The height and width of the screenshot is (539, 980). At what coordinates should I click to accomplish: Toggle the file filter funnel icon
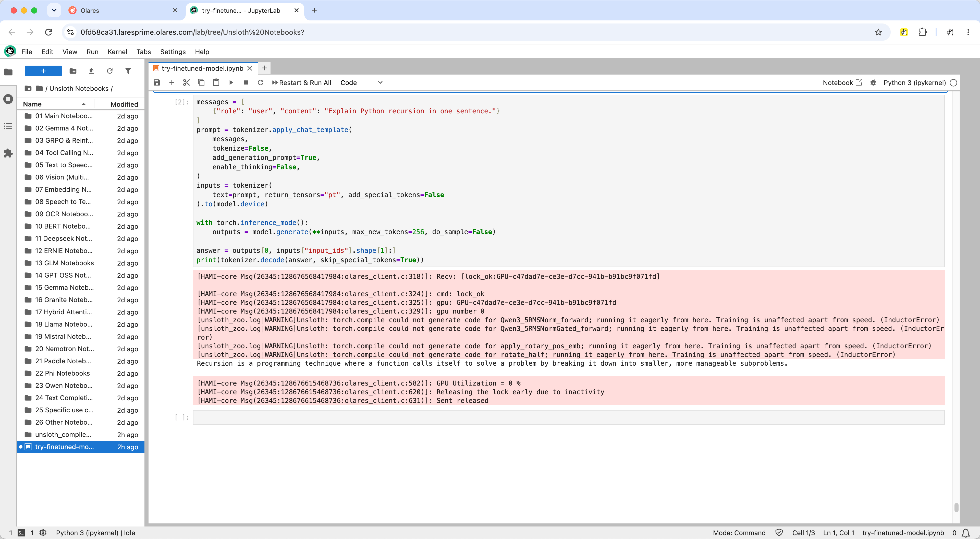tap(128, 71)
